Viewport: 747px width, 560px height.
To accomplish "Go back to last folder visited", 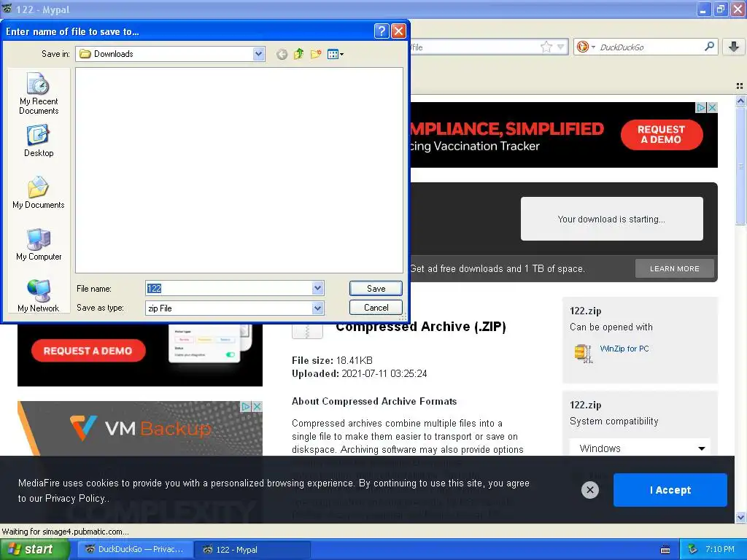I will pyautogui.click(x=282, y=54).
